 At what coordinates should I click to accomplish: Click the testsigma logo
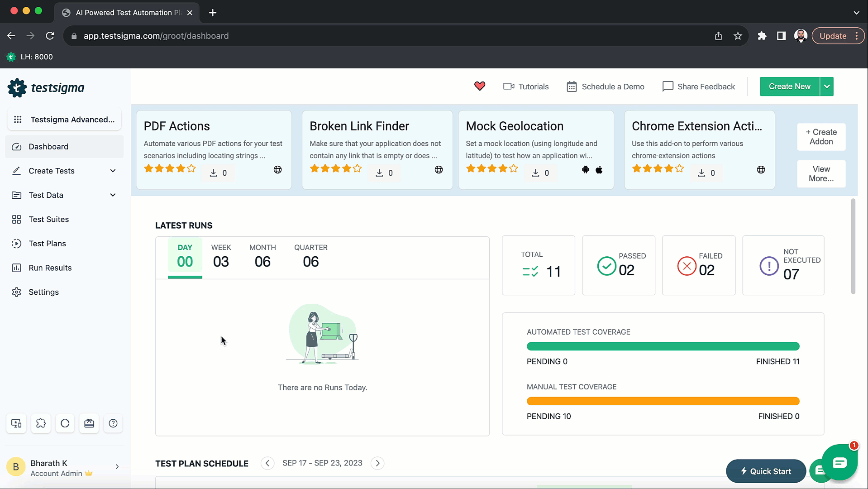coord(46,87)
